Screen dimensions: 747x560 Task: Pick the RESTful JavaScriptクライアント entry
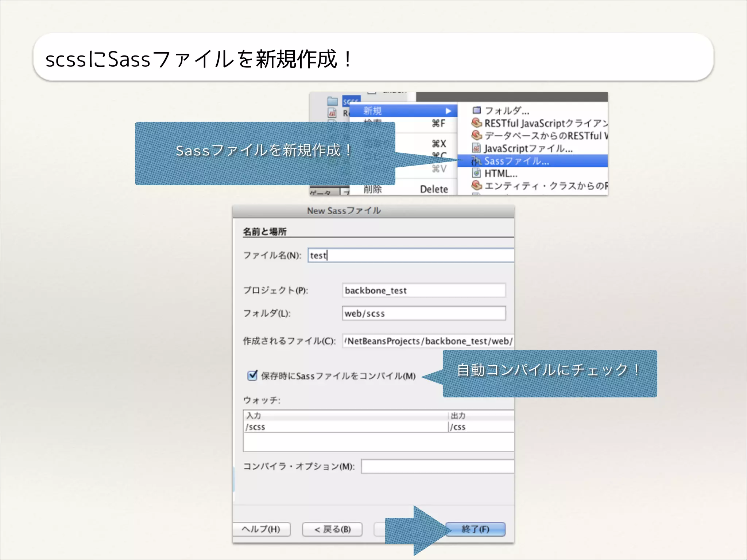pyautogui.click(x=532, y=123)
